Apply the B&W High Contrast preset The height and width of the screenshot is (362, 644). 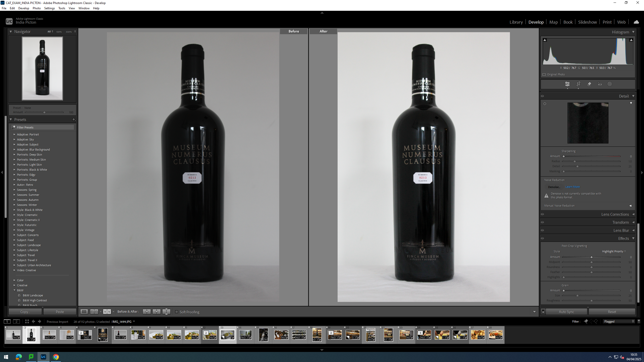(x=35, y=300)
